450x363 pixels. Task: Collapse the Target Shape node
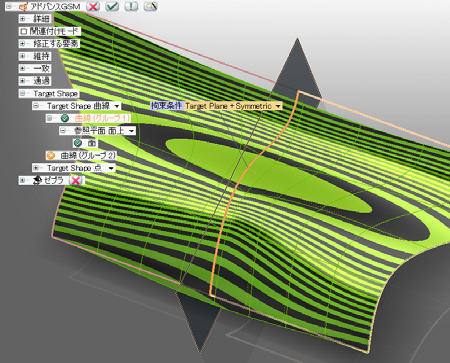click(22, 93)
